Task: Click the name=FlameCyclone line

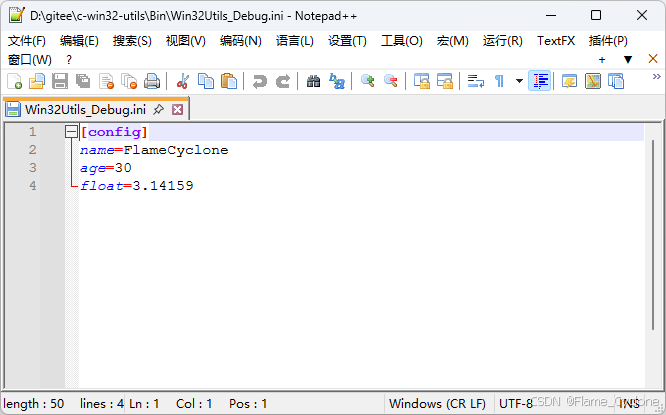Action: (x=154, y=150)
